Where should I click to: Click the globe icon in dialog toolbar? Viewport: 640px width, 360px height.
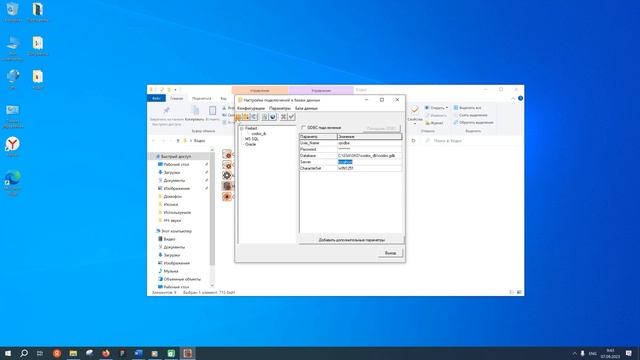point(273,117)
